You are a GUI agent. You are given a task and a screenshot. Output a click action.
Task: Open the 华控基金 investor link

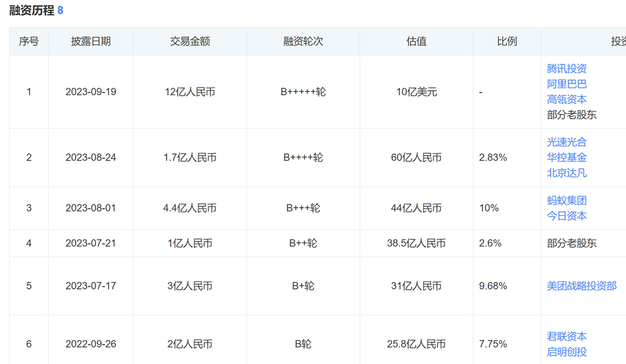click(x=567, y=158)
